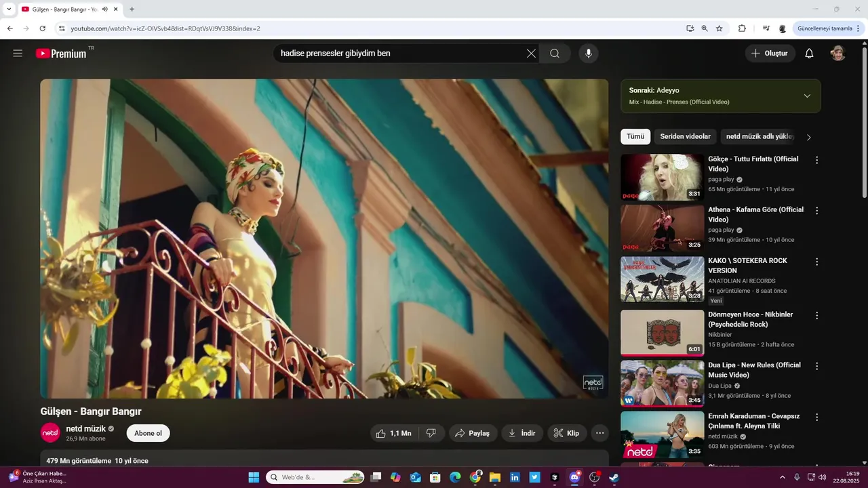The height and width of the screenshot is (488, 868).
Task: Reload the page in Chrome
Action: (42, 28)
